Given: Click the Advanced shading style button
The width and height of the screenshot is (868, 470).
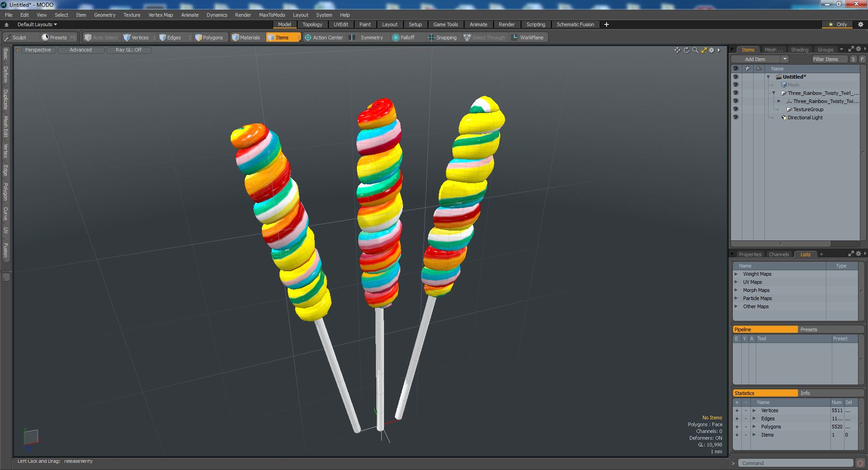Looking at the screenshot, I should [x=81, y=50].
